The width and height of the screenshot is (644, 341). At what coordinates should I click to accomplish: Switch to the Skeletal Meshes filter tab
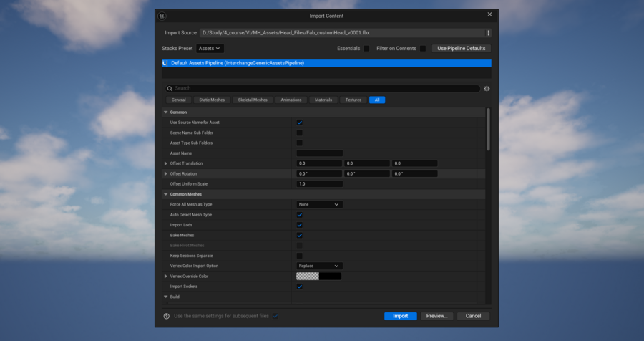[253, 100]
